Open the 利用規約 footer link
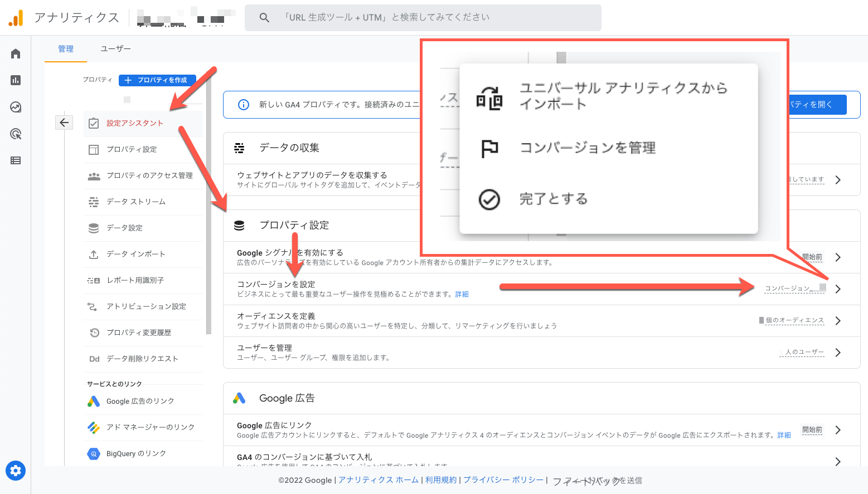 [x=440, y=480]
